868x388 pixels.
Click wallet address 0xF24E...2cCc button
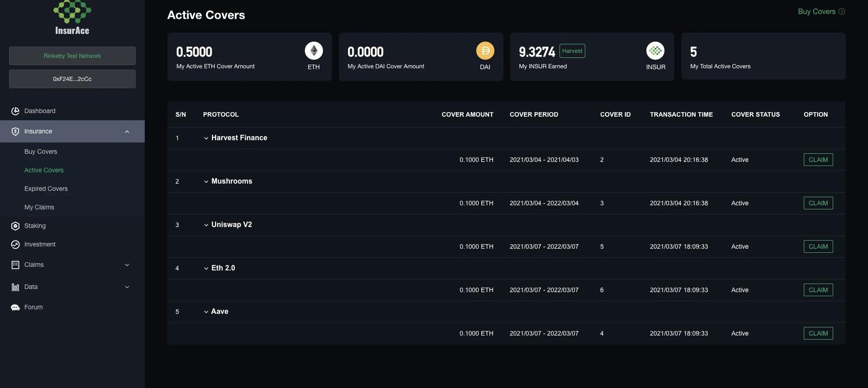coord(72,79)
